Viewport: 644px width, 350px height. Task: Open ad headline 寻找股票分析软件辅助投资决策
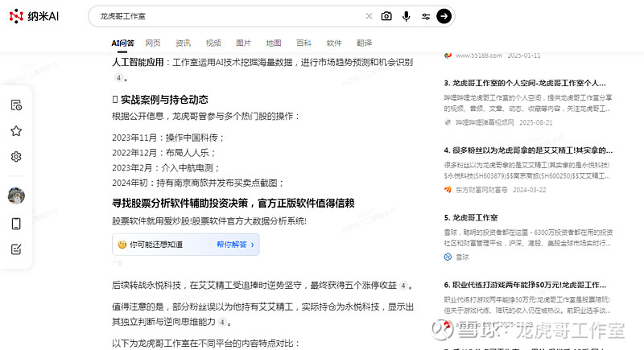pyautogui.click(x=233, y=203)
